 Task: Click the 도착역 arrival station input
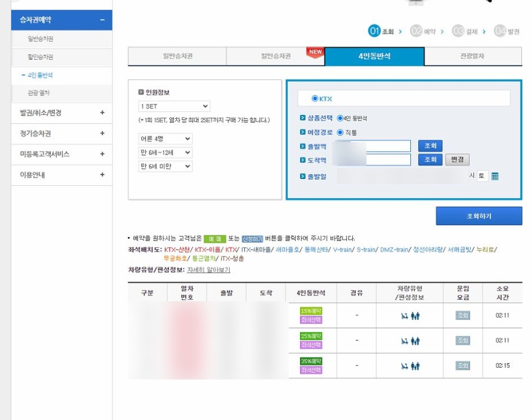click(x=372, y=160)
